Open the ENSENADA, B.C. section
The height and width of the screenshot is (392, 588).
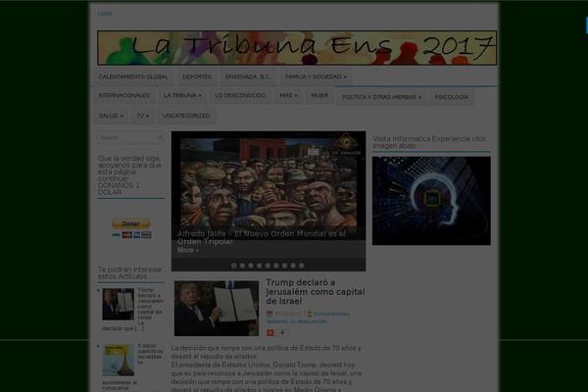pos(248,76)
